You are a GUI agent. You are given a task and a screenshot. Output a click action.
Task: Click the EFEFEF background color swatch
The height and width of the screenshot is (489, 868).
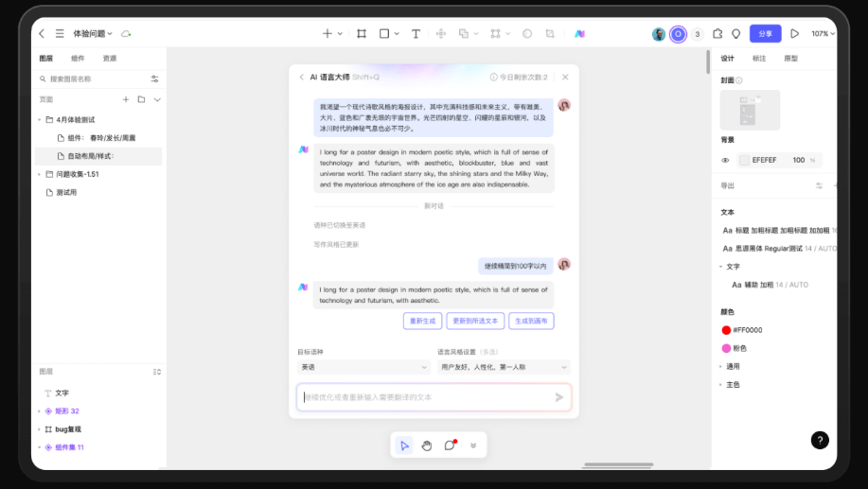[745, 161]
